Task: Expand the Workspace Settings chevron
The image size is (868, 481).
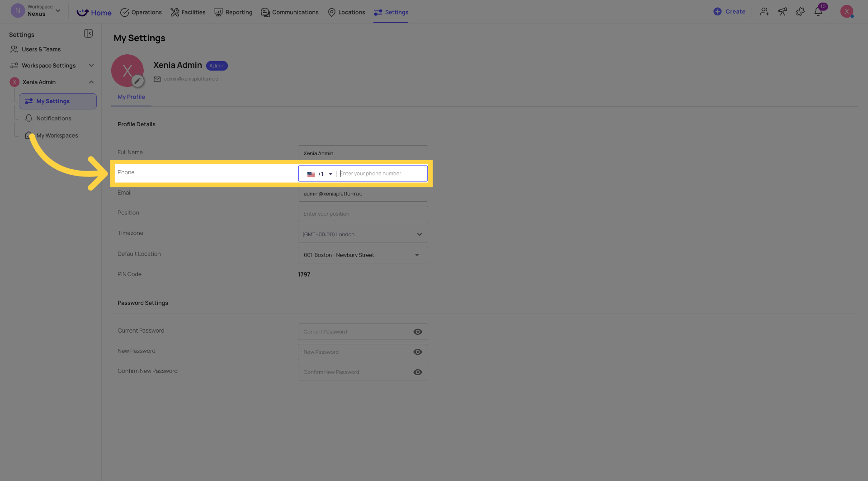Action: pyautogui.click(x=91, y=66)
